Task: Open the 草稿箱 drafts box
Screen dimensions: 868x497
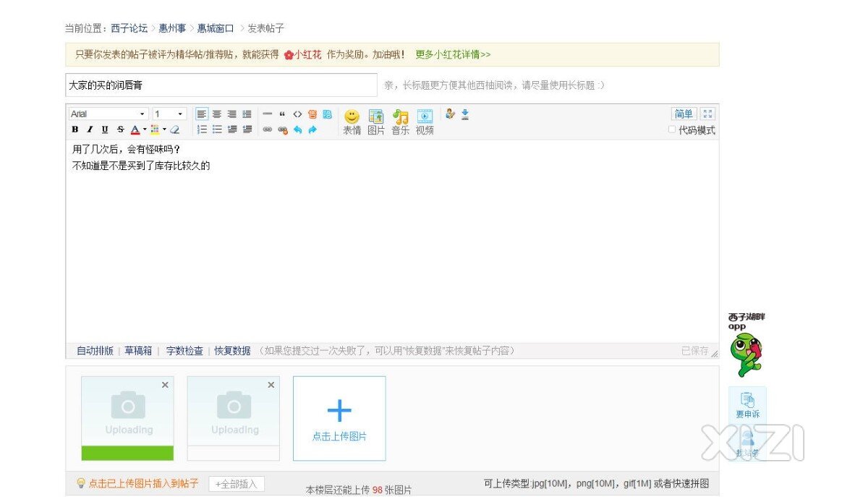Action: pos(138,351)
